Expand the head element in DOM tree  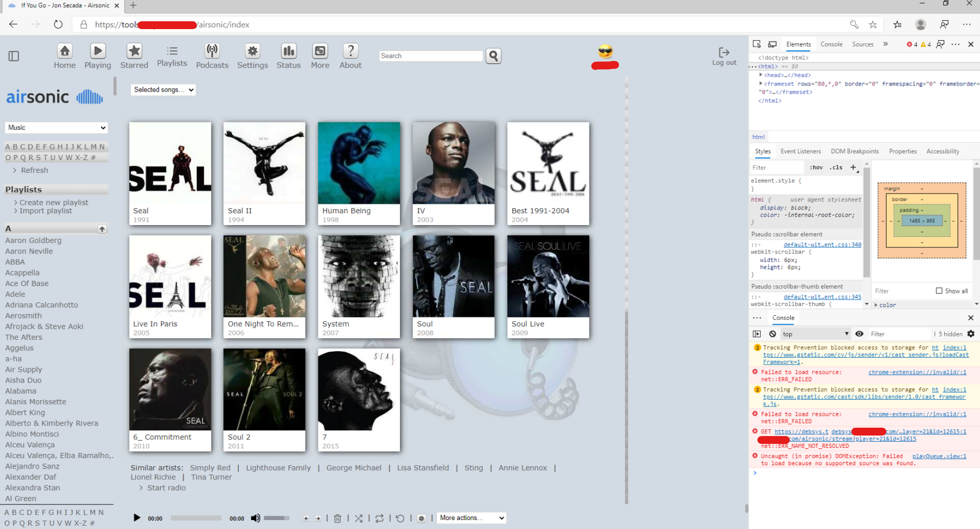[x=761, y=75]
